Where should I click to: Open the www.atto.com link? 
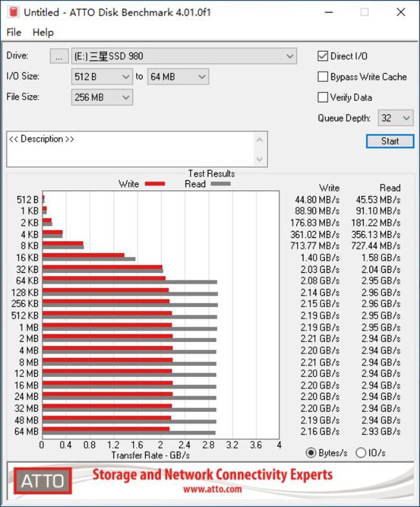(212, 489)
